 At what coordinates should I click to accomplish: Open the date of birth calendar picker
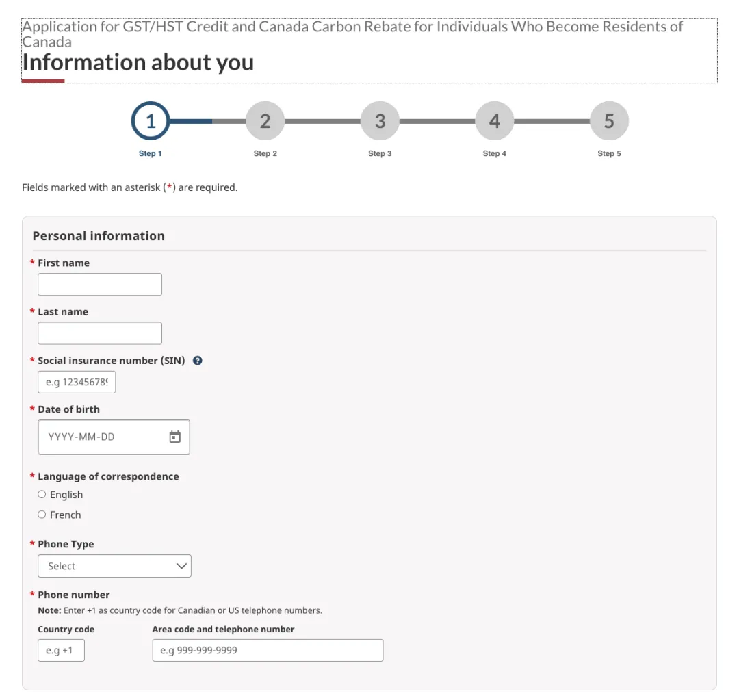point(175,437)
